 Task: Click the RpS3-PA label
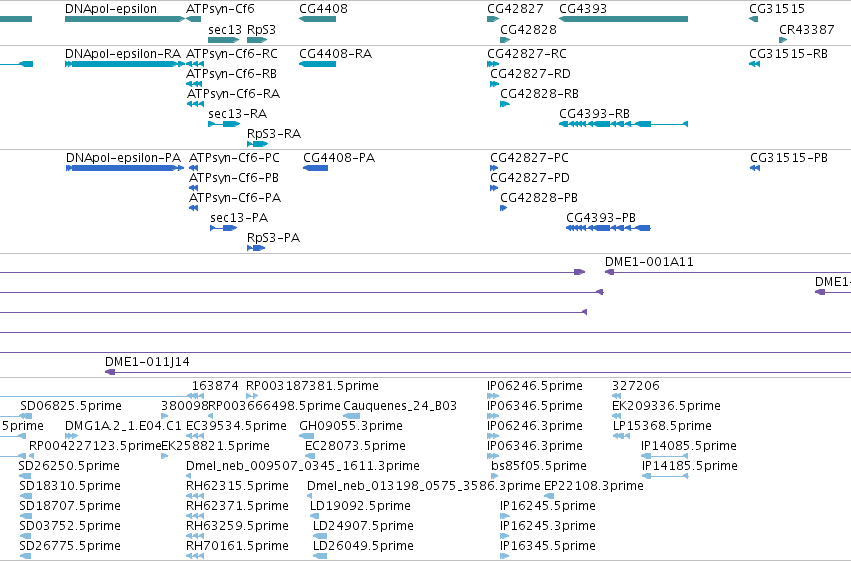tap(273, 238)
